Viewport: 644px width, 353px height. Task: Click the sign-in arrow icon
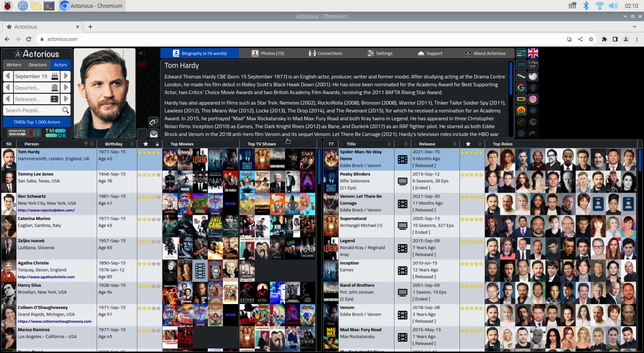[142, 53]
